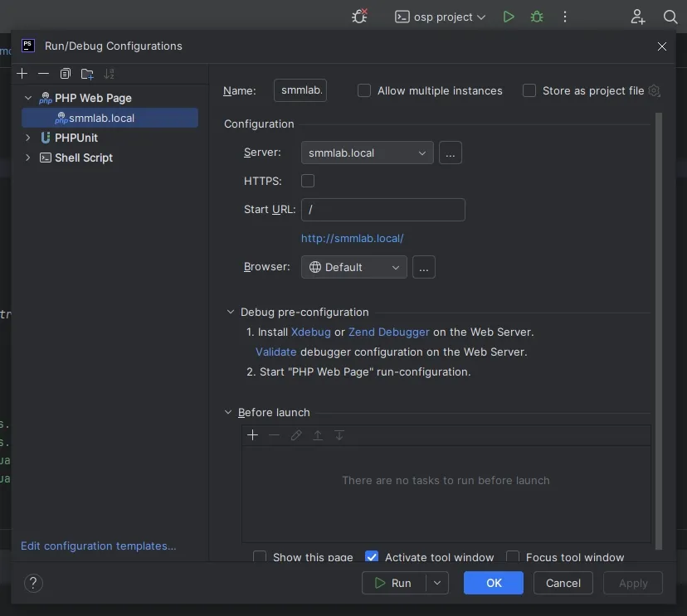Enable the HTTPS checkbox

pos(308,181)
